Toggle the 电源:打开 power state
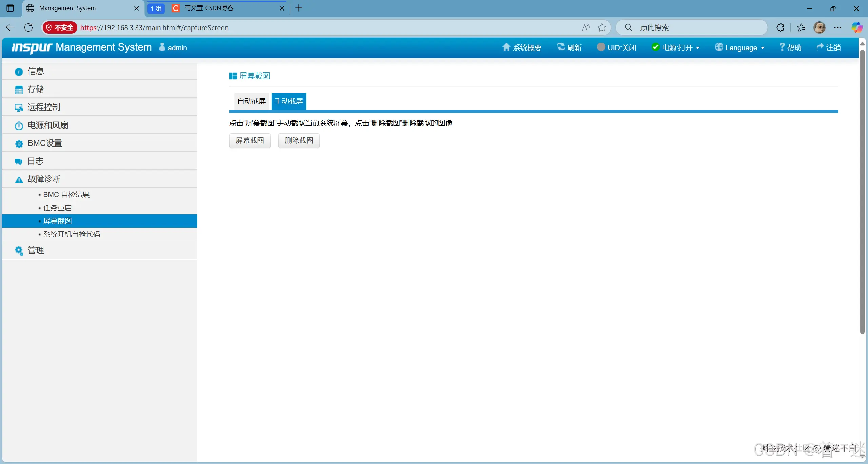868x464 pixels. click(x=656, y=47)
